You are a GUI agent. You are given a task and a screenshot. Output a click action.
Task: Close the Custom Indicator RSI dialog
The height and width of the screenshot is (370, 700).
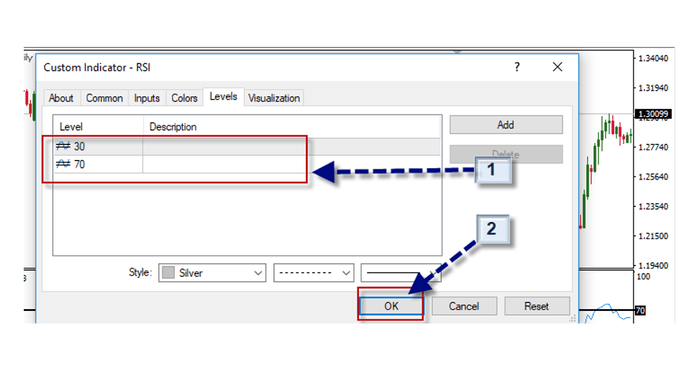click(x=557, y=67)
